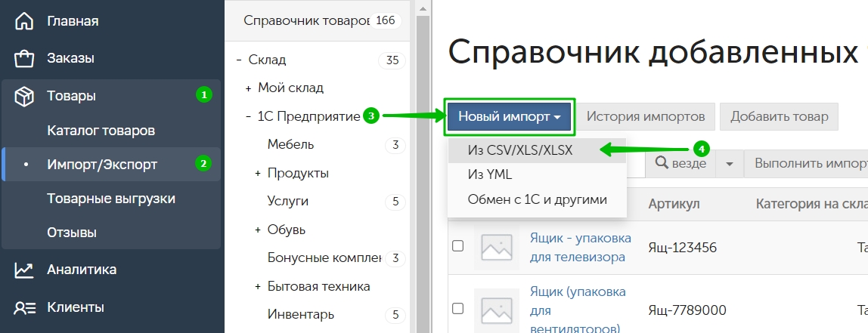
Task: Click Добавить товар button
Action: click(x=779, y=117)
